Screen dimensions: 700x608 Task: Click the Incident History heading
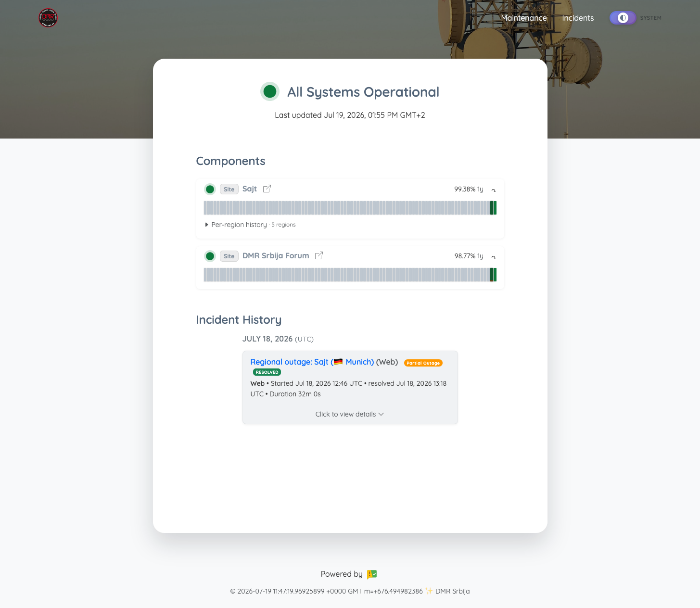click(239, 320)
